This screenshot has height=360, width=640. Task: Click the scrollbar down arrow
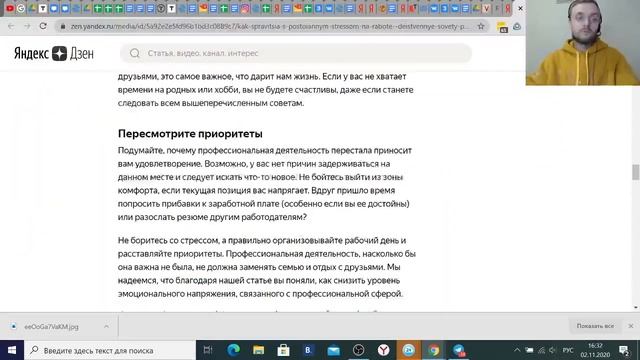click(636, 307)
